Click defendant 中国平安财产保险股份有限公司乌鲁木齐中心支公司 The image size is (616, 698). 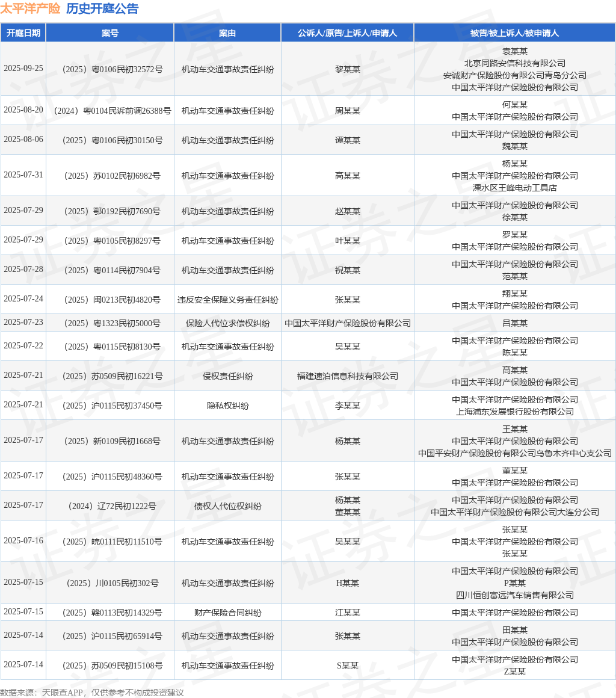pyautogui.click(x=515, y=453)
